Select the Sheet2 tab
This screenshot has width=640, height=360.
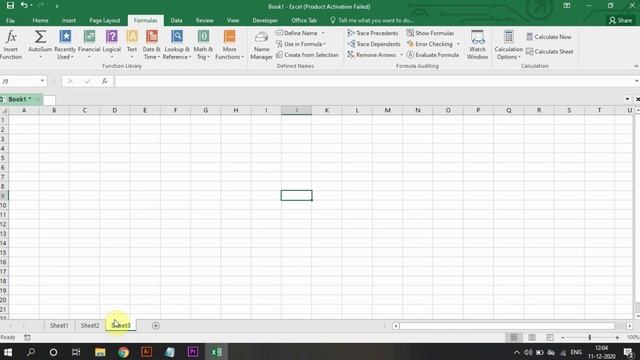(90, 325)
